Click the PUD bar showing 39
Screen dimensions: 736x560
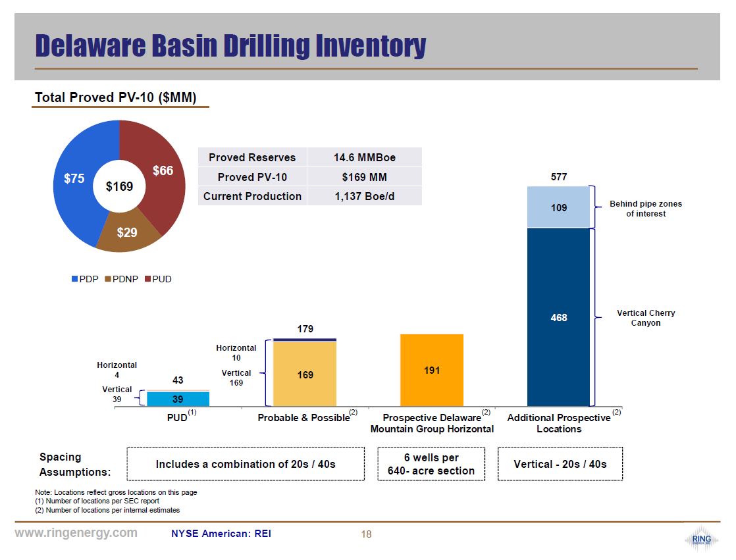tap(178, 399)
